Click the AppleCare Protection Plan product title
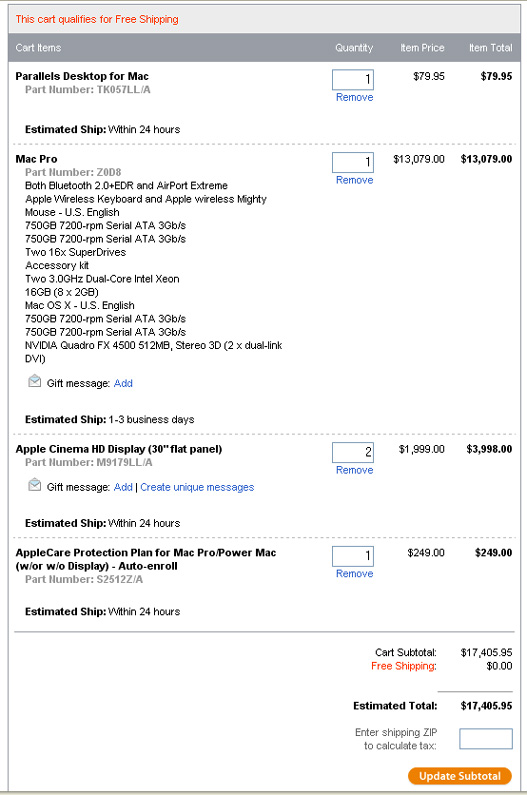Image resolution: width=527 pixels, height=795 pixels. click(146, 559)
